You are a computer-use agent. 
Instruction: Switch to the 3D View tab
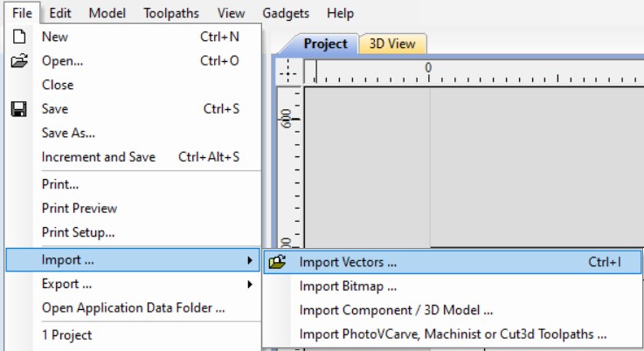(x=391, y=44)
